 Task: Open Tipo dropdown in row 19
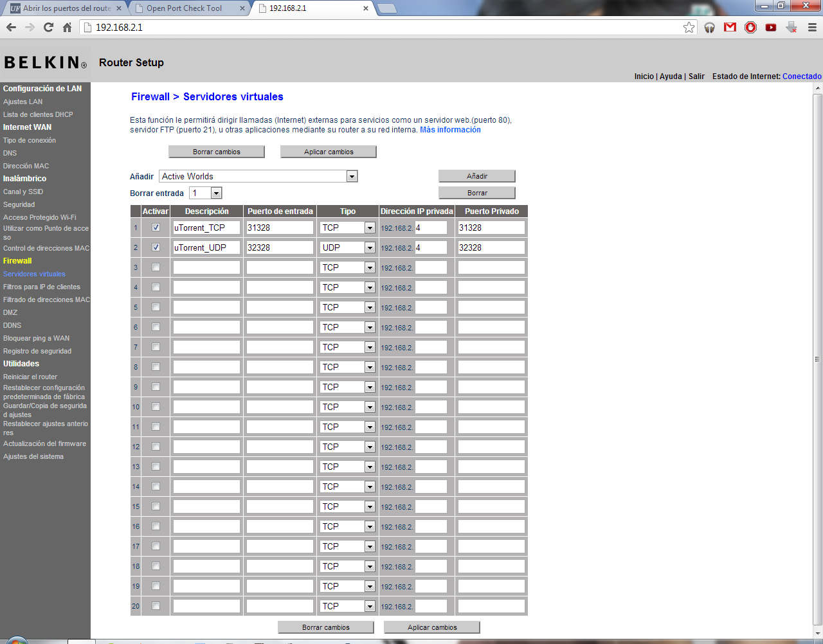tap(348, 586)
